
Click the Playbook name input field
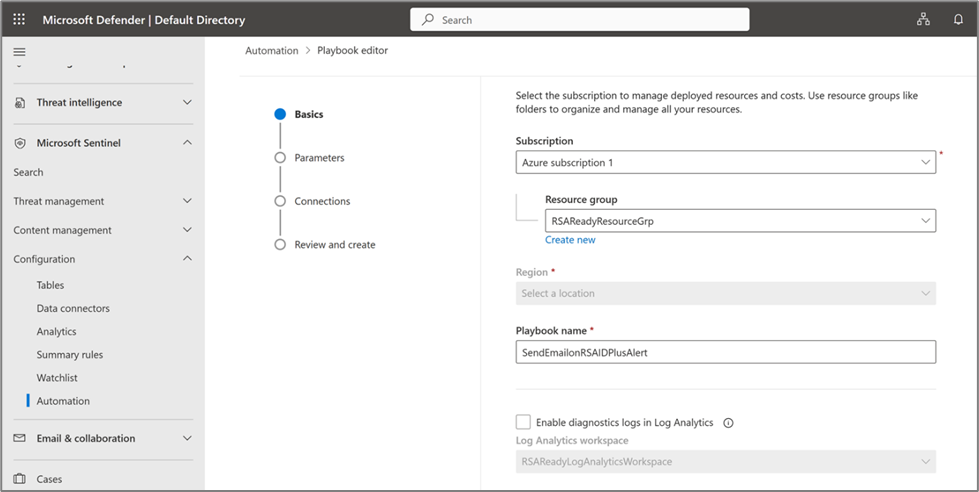[725, 352]
